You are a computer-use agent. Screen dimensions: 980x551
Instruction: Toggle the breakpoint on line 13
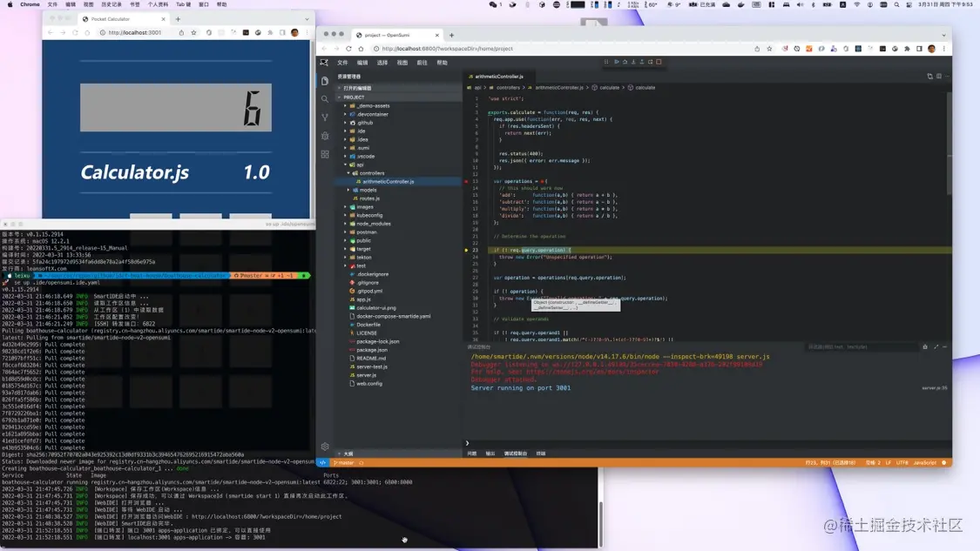pos(467,181)
